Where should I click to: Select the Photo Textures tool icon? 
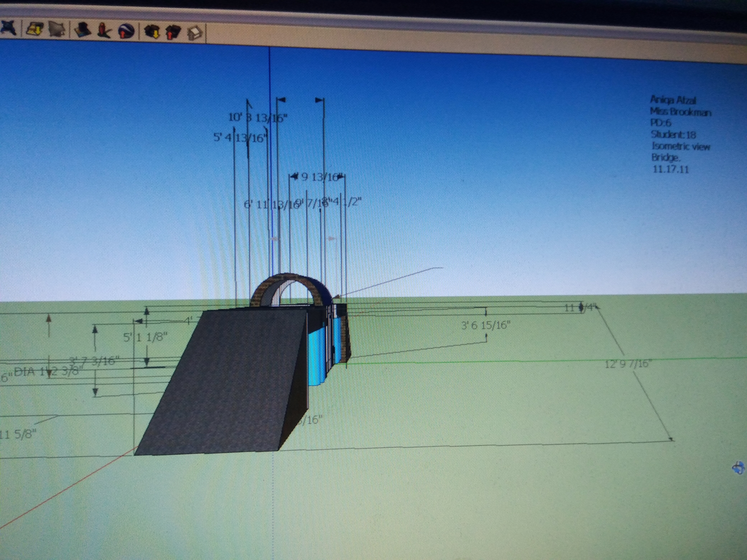[104, 31]
